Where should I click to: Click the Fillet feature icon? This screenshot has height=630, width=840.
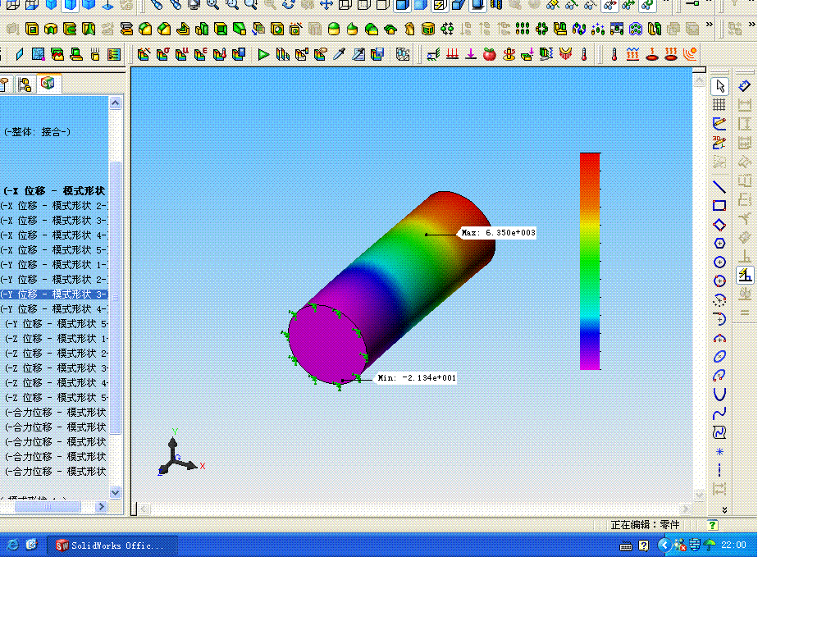coord(144,29)
